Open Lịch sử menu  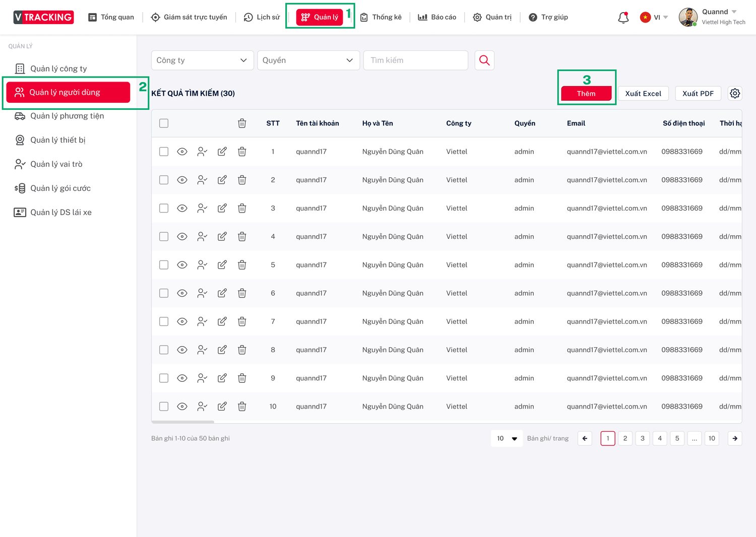[262, 17]
